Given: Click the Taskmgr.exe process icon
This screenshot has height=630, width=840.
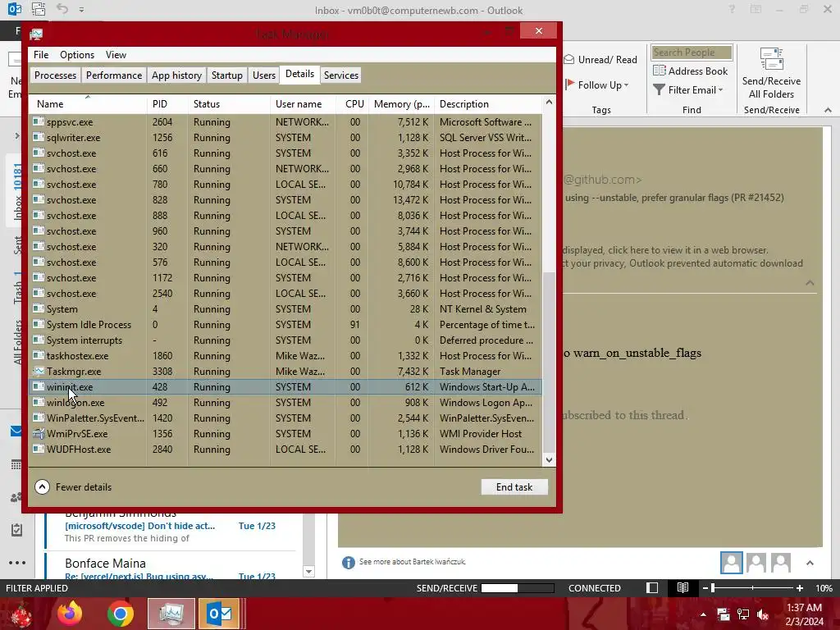Looking at the screenshot, I should 38,371.
